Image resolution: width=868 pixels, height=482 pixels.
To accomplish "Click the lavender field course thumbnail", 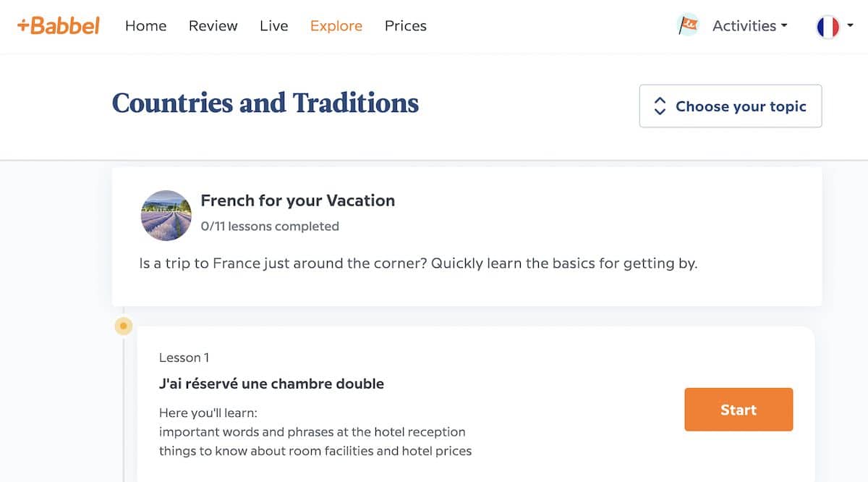I will click(x=166, y=216).
